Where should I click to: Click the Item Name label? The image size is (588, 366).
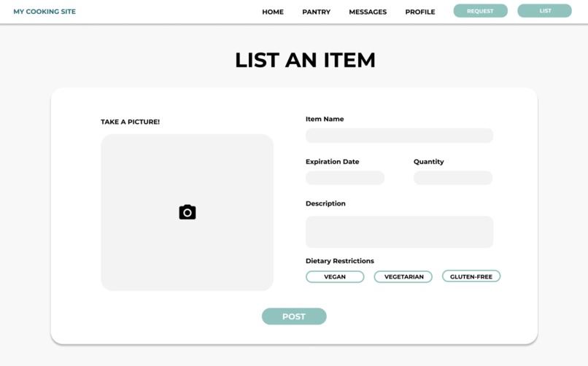[x=325, y=119]
